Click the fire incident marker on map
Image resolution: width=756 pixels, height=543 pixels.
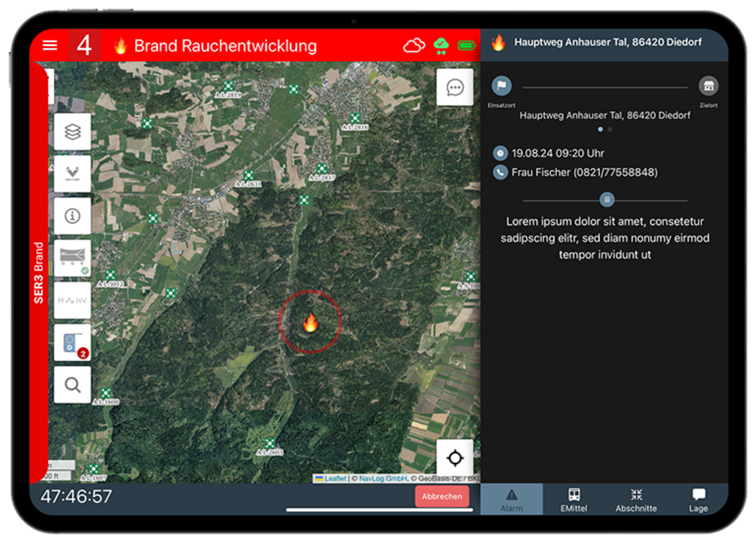(310, 323)
